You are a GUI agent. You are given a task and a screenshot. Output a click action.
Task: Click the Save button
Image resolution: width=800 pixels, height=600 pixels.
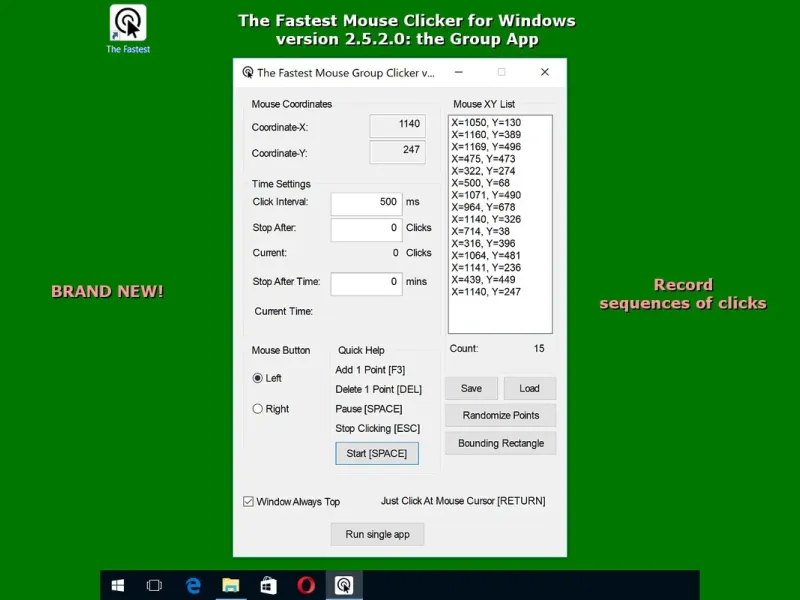pos(471,389)
